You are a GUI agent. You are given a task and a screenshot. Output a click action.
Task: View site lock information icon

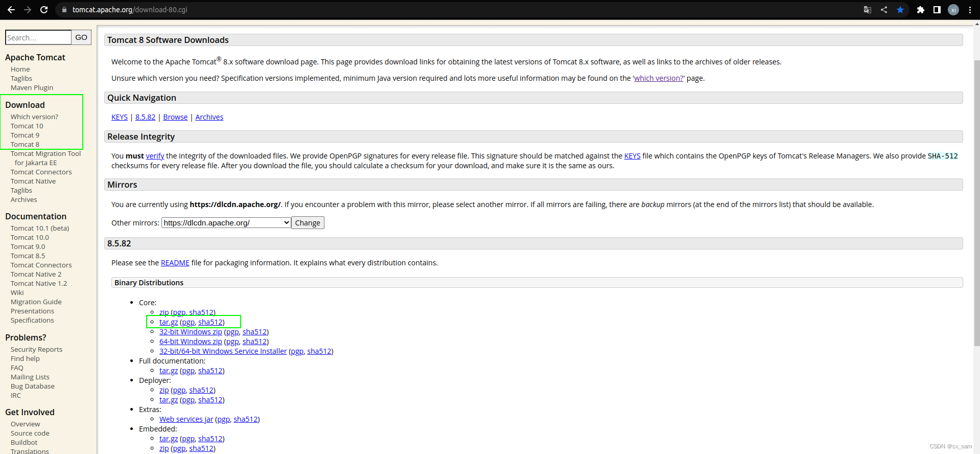click(64, 10)
